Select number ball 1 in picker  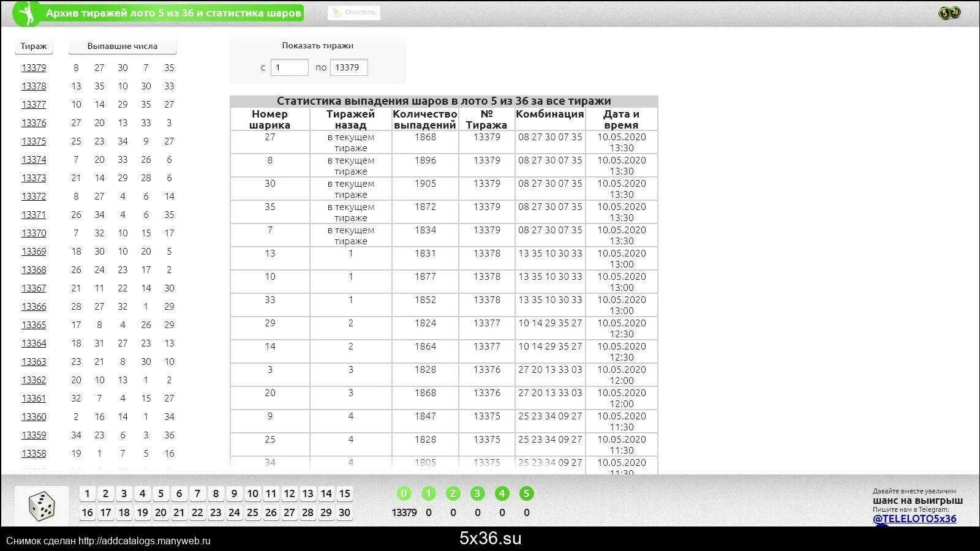[87, 493]
